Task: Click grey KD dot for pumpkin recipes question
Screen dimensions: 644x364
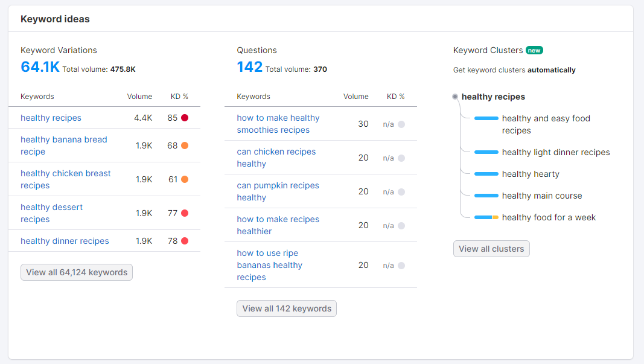Action: click(x=401, y=191)
